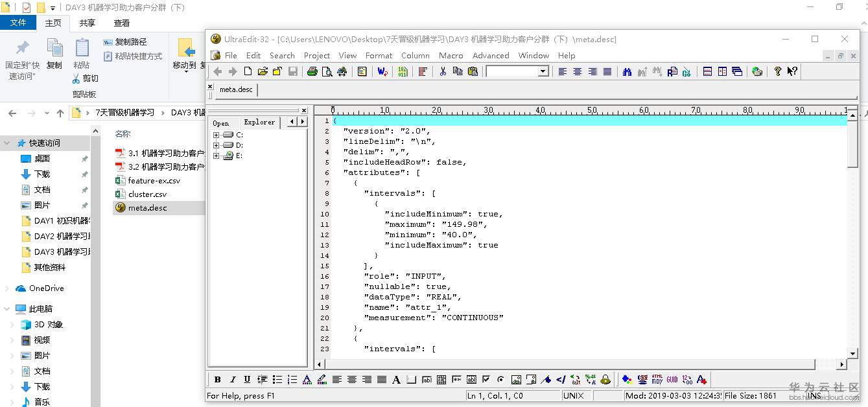Click the HTML color picker icon
Viewport: 868px width, 407px height.
626,380
